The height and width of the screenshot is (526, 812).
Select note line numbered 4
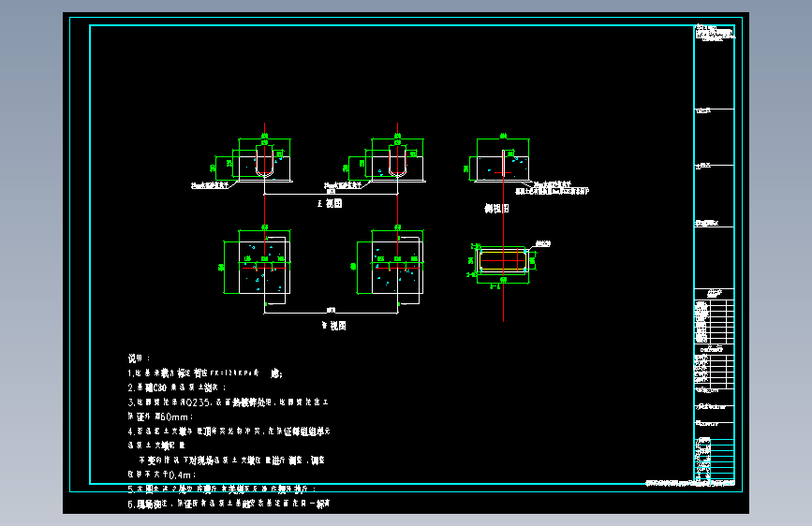point(229,431)
